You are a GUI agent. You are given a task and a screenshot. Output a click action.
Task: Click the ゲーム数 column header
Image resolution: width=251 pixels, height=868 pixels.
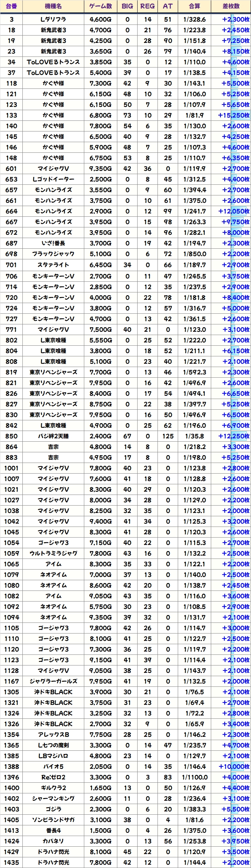tap(101, 6)
